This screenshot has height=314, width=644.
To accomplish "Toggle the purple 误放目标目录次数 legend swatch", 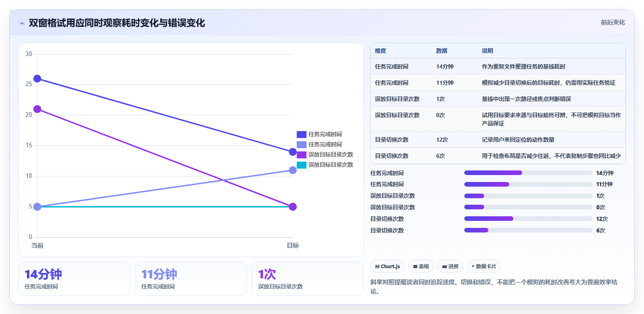I will (x=302, y=155).
